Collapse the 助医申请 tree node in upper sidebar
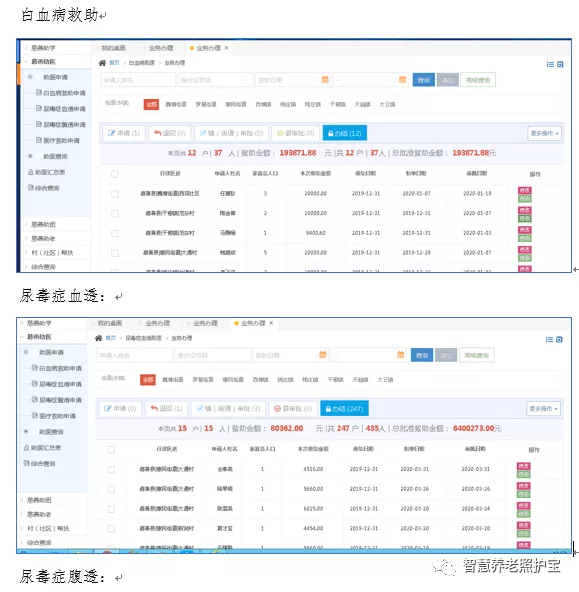This screenshot has height=592, width=579. [30, 77]
